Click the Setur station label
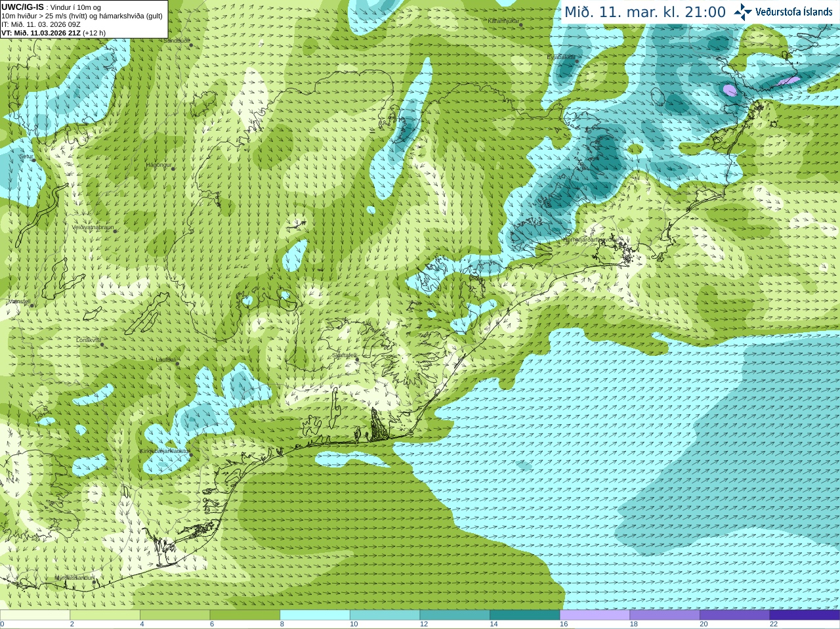Image resolution: width=840 pixels, height=629 pixels. tap(26, 157)
